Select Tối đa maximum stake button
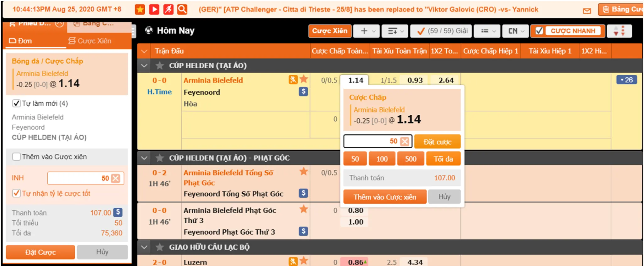 443,159
